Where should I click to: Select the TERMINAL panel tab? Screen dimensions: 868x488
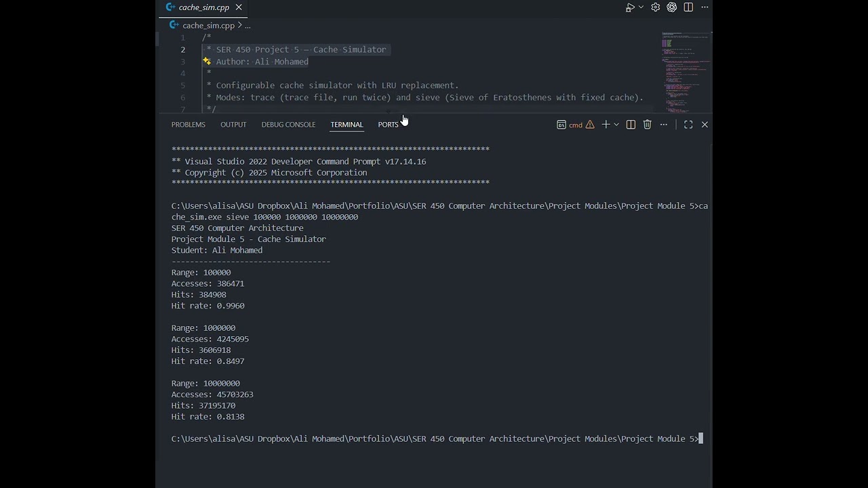coord(347,125)
